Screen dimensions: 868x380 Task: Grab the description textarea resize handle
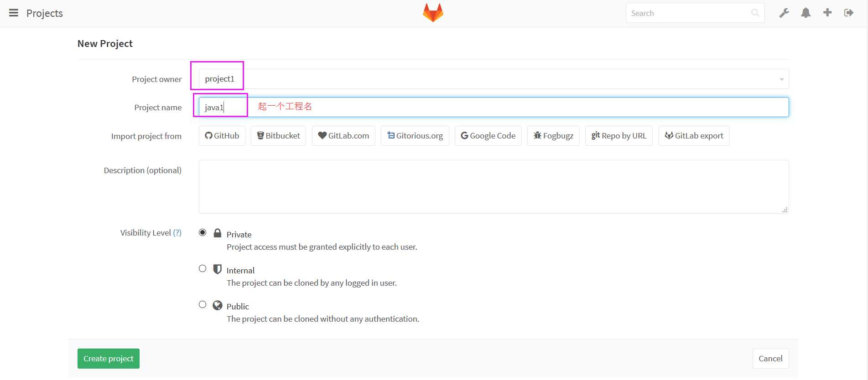pyautogui.click(x=785, y=210)
